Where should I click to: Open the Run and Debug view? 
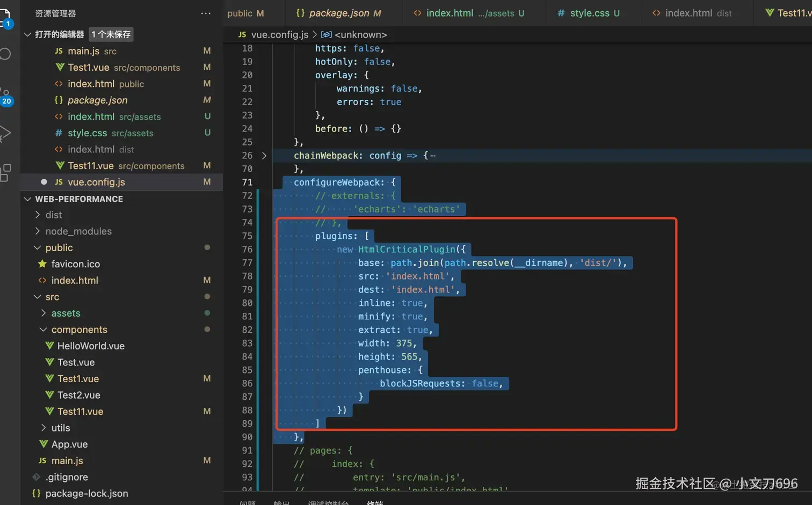(x=5, y=133)
